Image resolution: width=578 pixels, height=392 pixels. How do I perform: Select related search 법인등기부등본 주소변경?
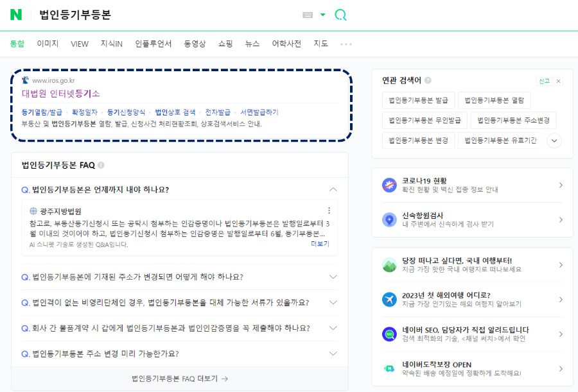(x=513, y=120)
